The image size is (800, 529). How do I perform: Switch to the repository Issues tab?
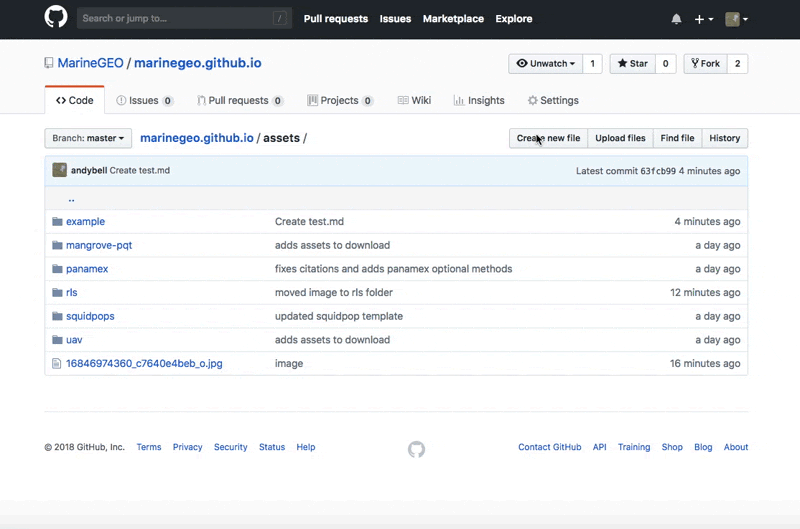tap(144, 100)
